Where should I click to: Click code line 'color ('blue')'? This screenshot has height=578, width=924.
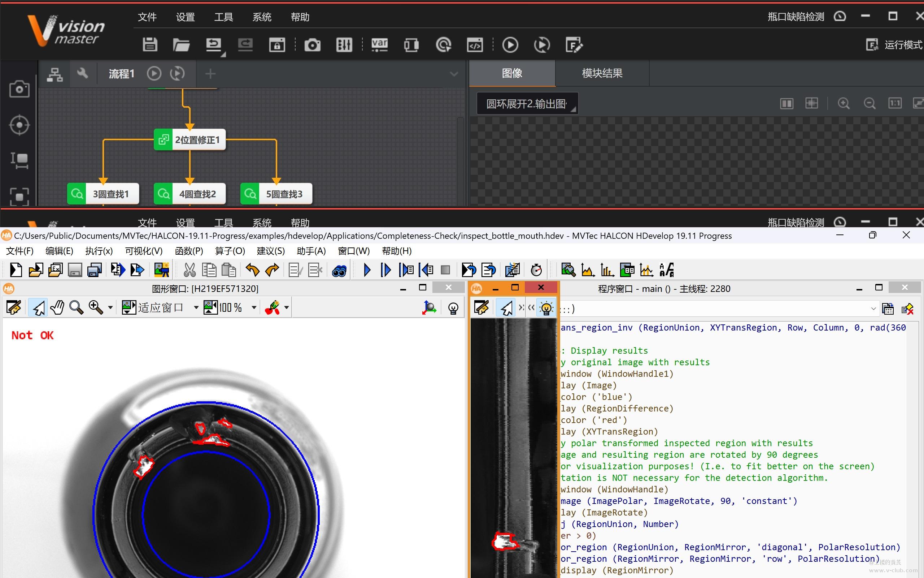596,397
